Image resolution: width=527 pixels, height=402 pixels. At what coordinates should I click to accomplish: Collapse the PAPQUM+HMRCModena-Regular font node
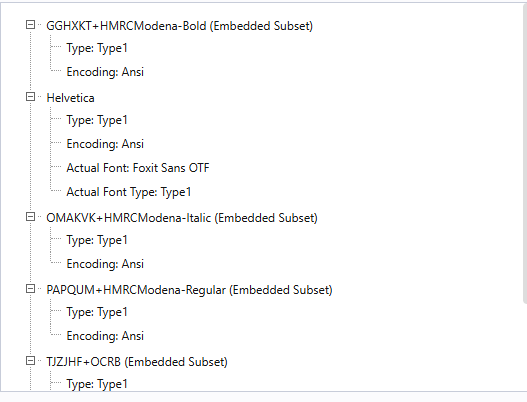[30, 289]
